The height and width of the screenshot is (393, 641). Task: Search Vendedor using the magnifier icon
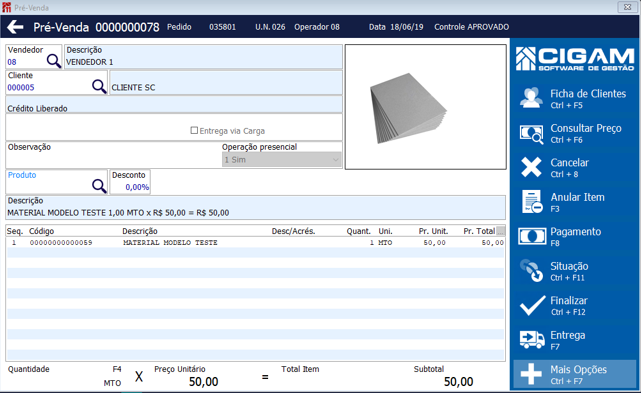click(x=54, y=61)
